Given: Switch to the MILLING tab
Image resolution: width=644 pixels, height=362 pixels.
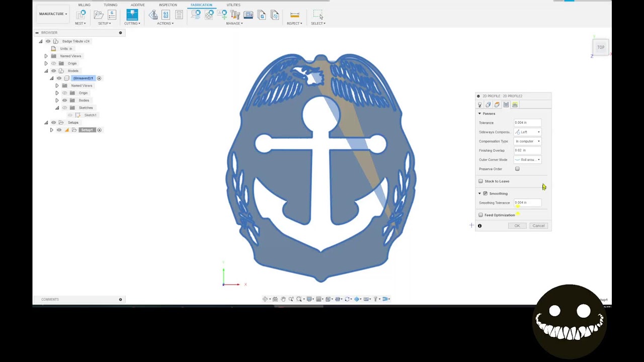Looking at the screenshot, I should coord(84,5).
